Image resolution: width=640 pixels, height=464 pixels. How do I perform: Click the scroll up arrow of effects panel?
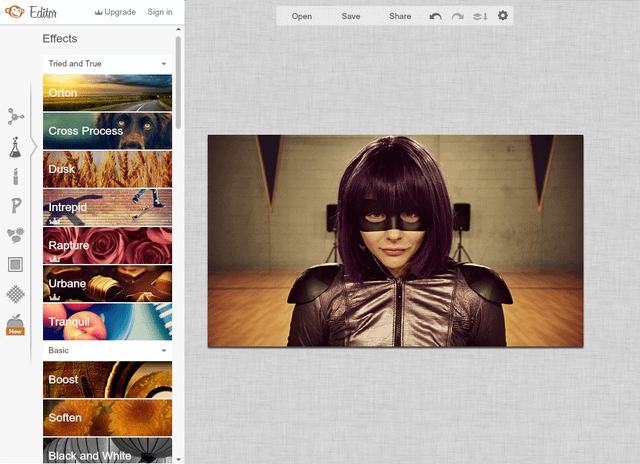[x=178, y=29]
